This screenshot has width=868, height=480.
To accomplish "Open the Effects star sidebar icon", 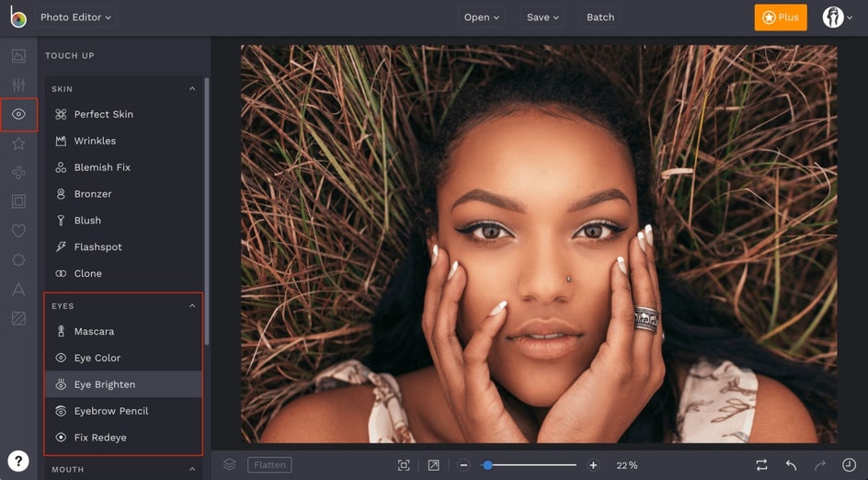I will (x=18, y=144).
